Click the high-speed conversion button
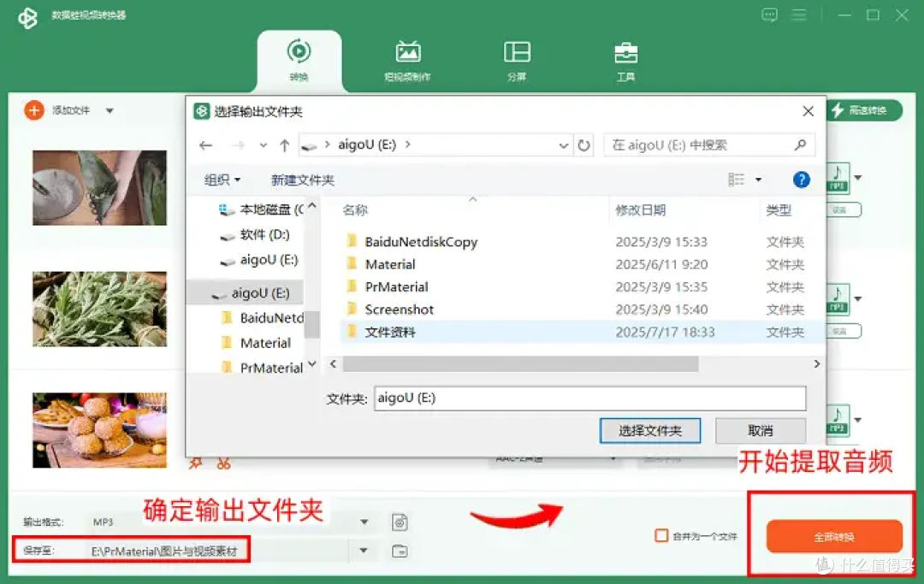Viewport: 924px width, 584px height. [863, 110]
